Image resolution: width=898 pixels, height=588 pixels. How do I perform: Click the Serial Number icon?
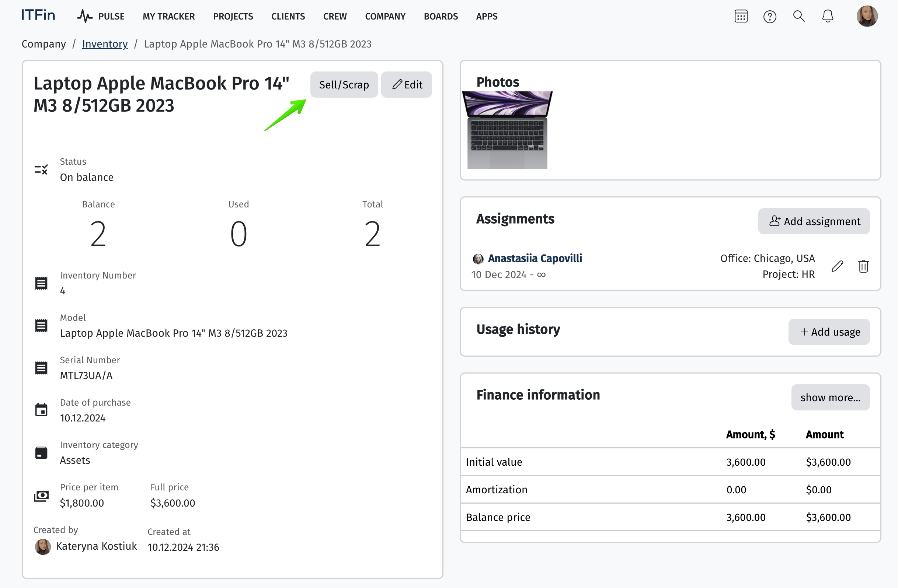pyautogui.click(x=41, y=368)
